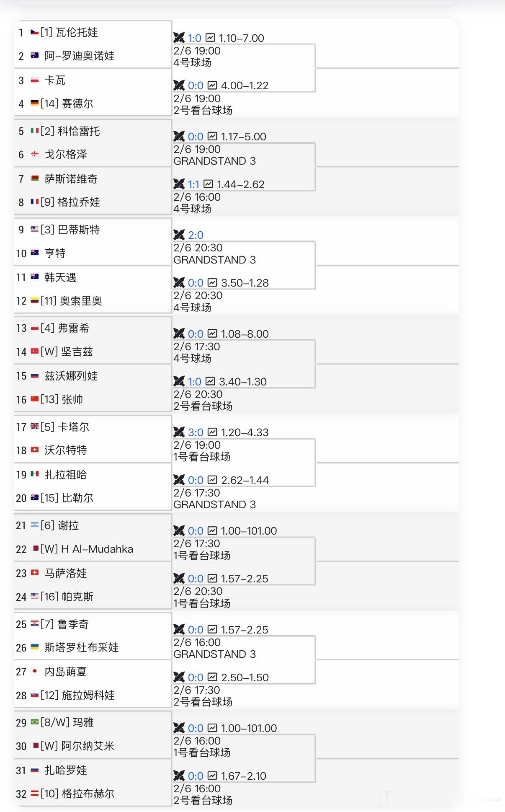Viewport: 505px width, 812px height.
Task: Click the Australian flag beside 亨特
Action: tap(35, 252)
